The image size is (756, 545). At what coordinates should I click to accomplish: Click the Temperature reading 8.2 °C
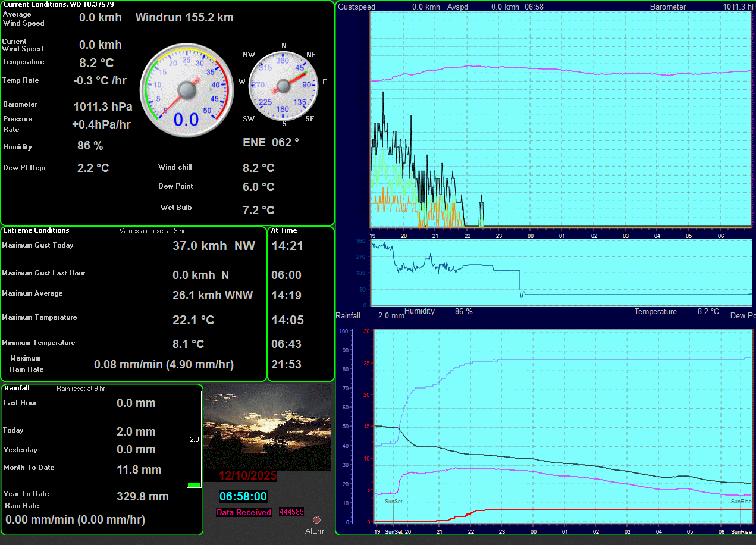96,63
